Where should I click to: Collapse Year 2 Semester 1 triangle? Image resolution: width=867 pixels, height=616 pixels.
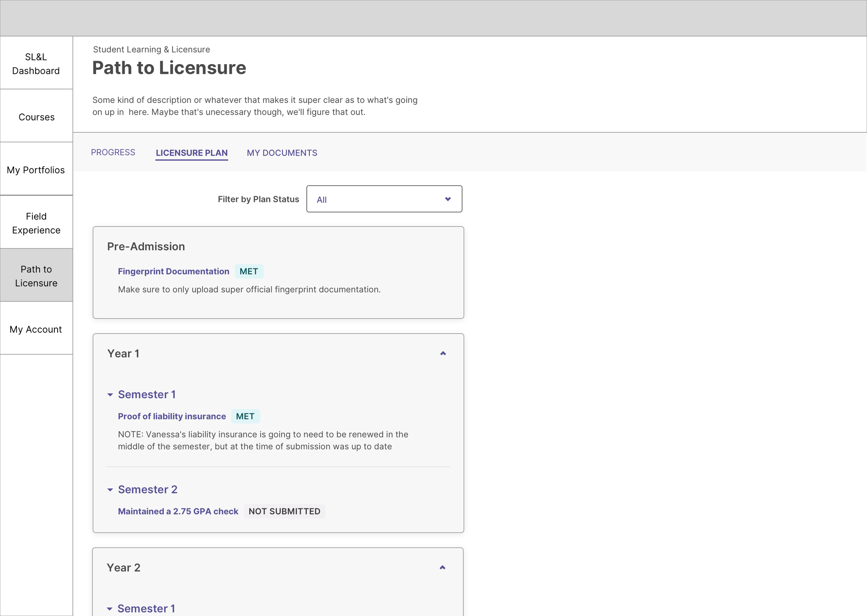coord(110,609)
